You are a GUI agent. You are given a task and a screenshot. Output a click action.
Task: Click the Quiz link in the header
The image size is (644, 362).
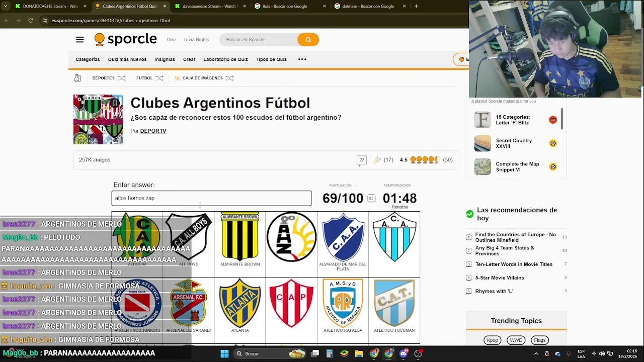pyautogui.click(x=172, y=40)
